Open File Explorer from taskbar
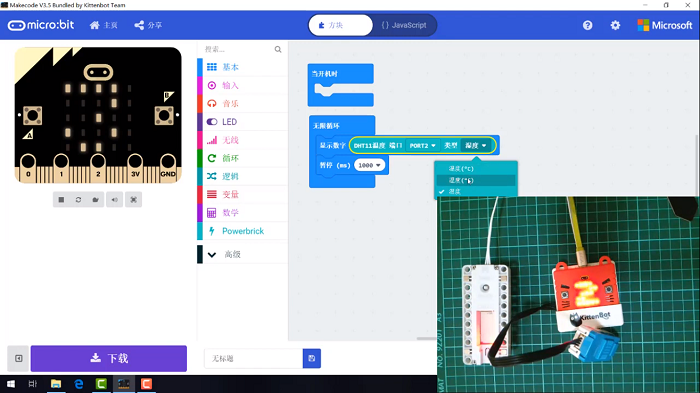This screenshot has height=393, width=700. (56, 384)
